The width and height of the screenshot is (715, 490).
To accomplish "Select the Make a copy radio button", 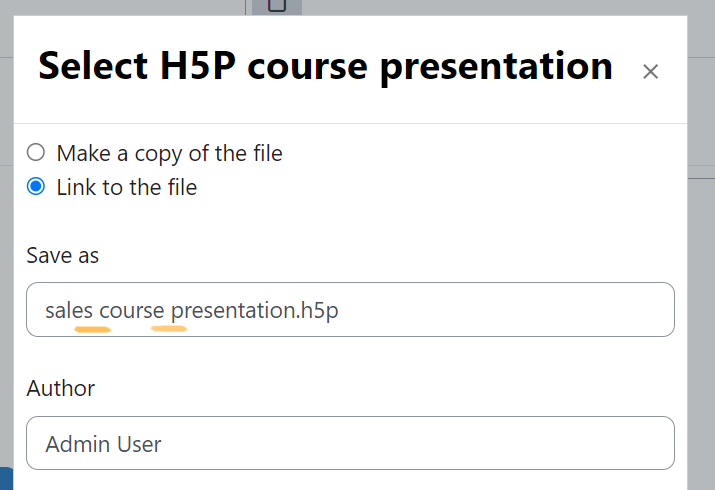I will pos(36,152).
